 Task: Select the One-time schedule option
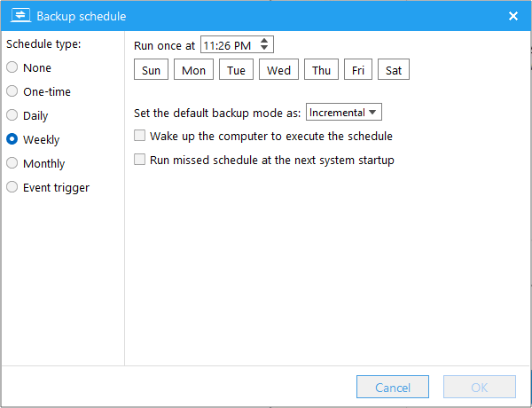tap(12, 91)
